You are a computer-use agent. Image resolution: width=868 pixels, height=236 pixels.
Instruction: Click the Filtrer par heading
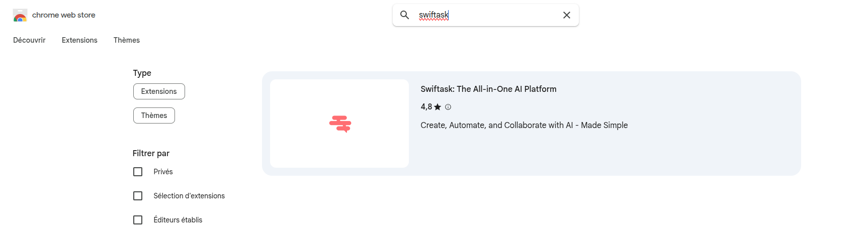(151, 153)
